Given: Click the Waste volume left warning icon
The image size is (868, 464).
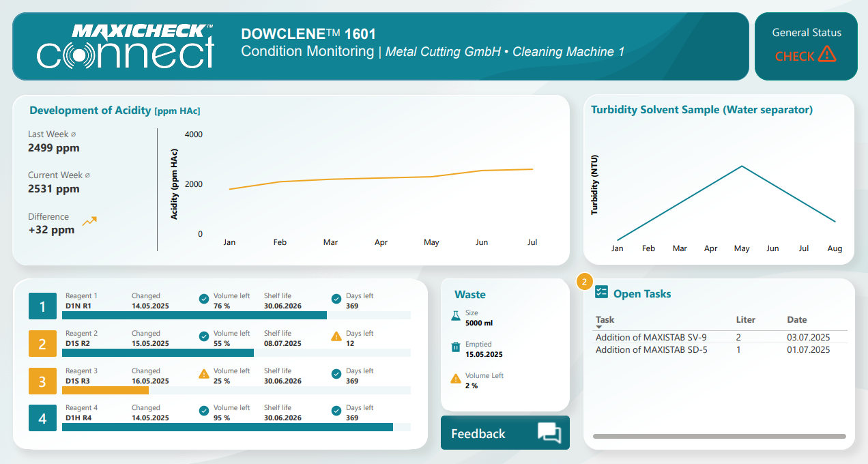Looking at the screenshot, I should click(455, 379).
